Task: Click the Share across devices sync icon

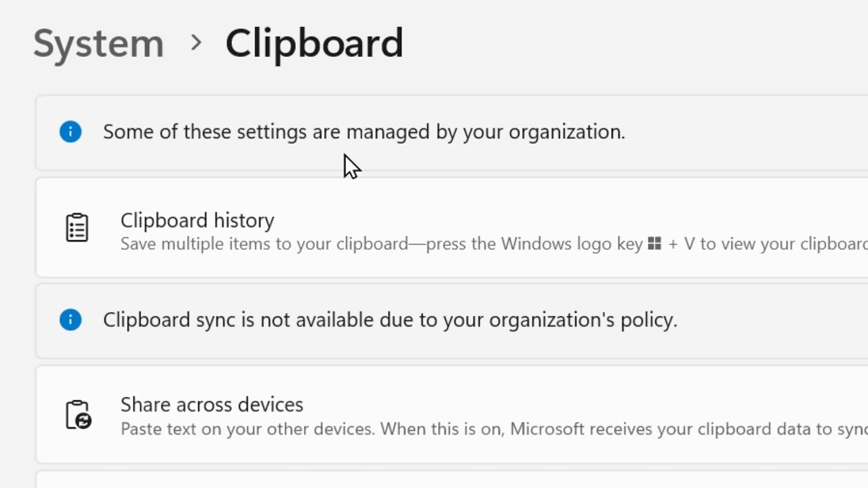Action: pyautogui.click(x=79, y=414)
